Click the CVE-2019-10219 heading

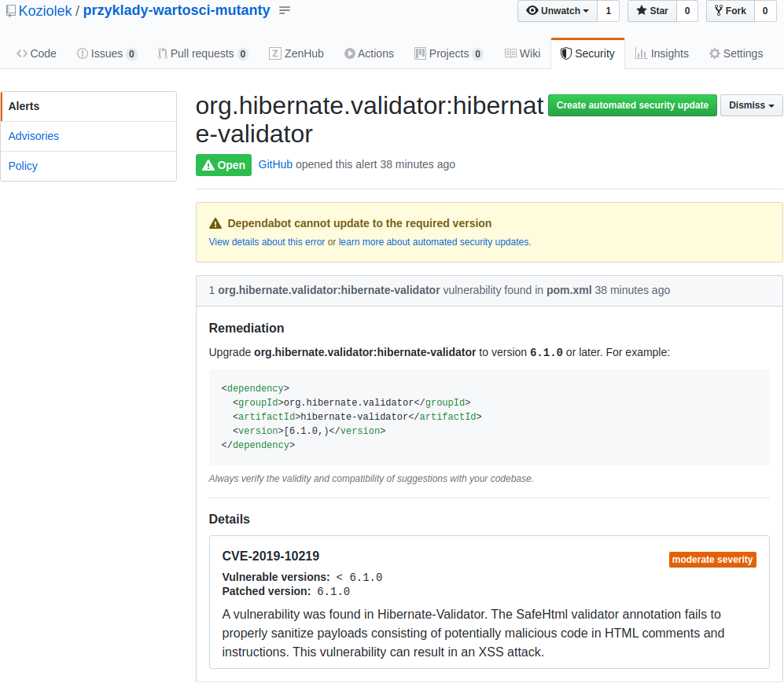[271, 556]
